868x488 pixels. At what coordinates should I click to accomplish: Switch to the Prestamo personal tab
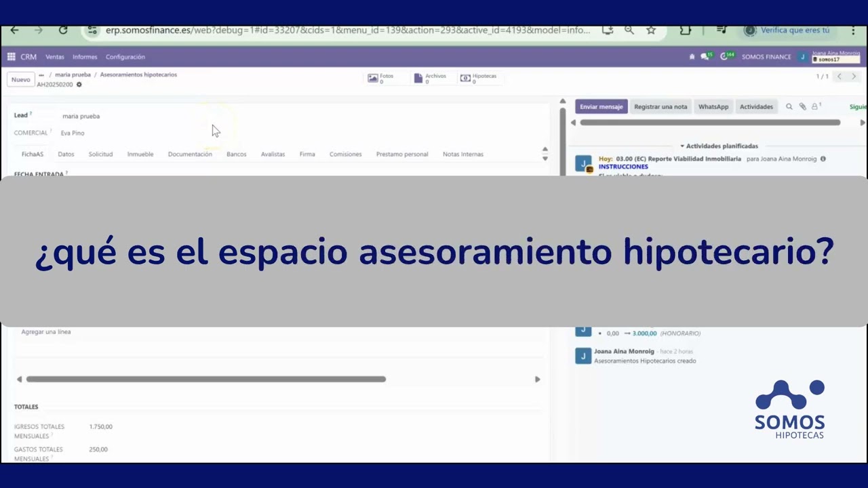pos(402,155)
